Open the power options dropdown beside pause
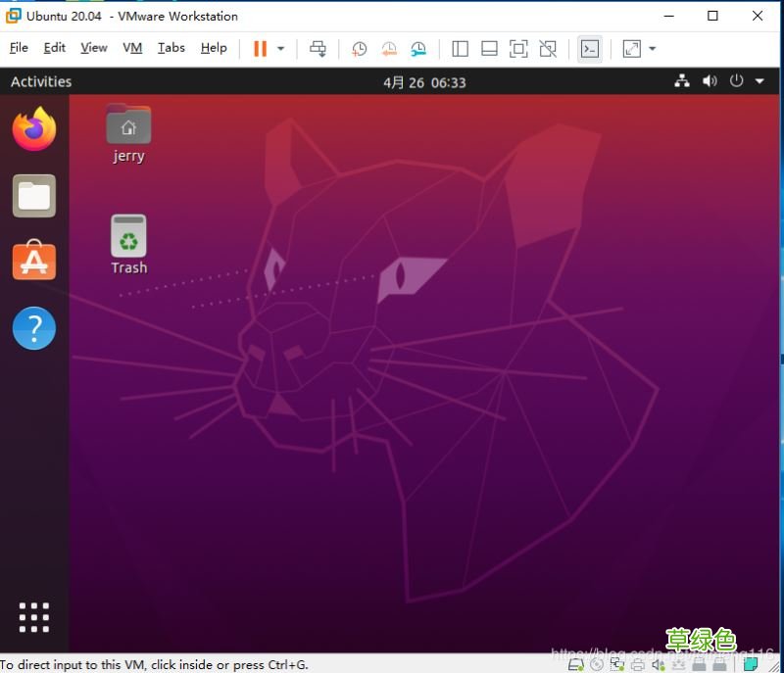Image resolution: width=784 pixels, height=673 pixels. 281,48
